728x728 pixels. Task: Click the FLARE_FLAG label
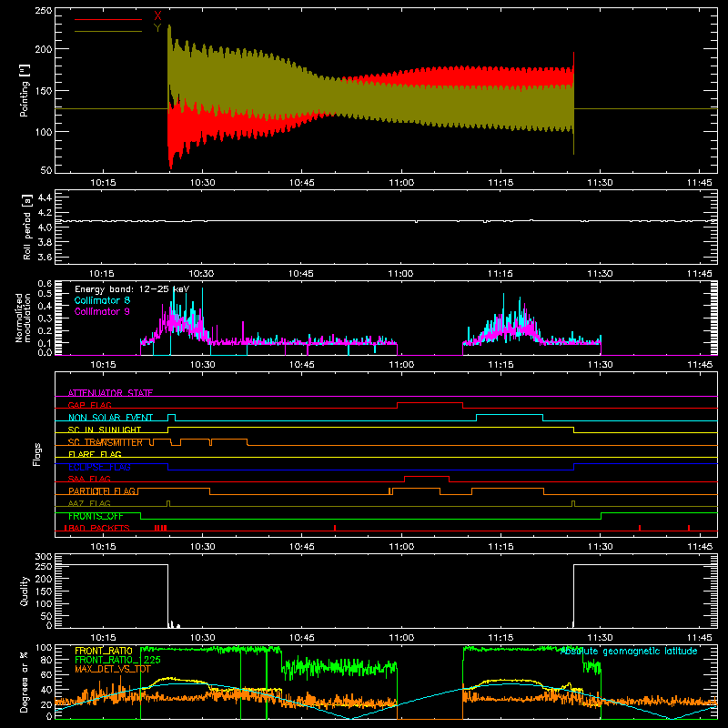95,454
